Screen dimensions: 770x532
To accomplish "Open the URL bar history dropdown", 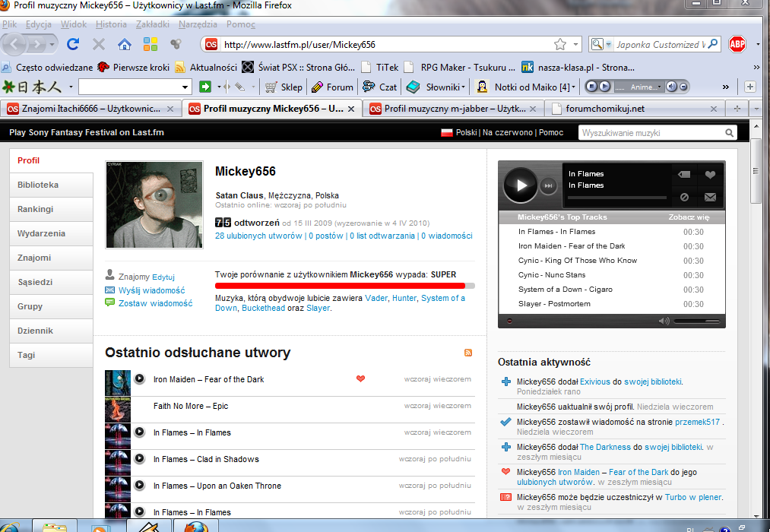I will pos(575,45).
